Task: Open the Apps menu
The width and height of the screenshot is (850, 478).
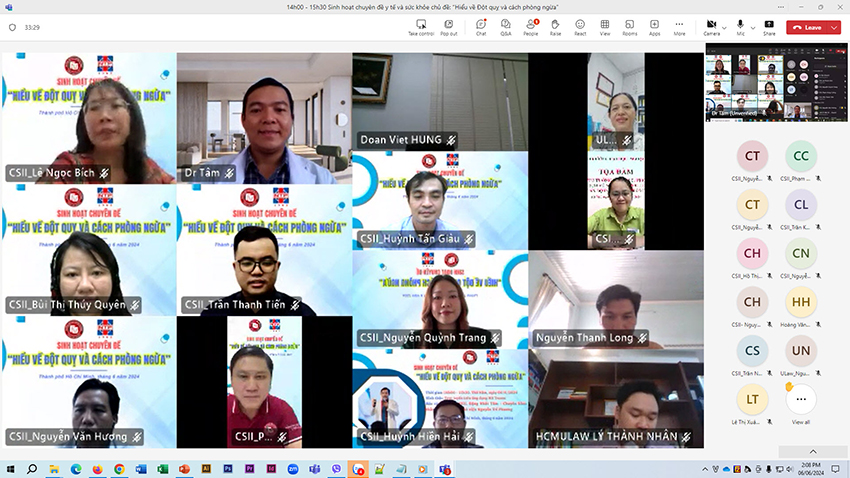Action: click(654, 27)
